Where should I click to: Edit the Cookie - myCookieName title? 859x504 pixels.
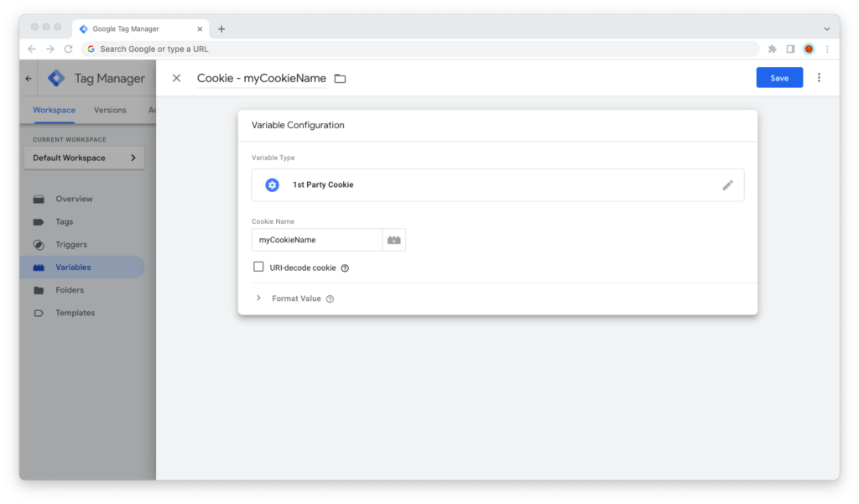262,78
